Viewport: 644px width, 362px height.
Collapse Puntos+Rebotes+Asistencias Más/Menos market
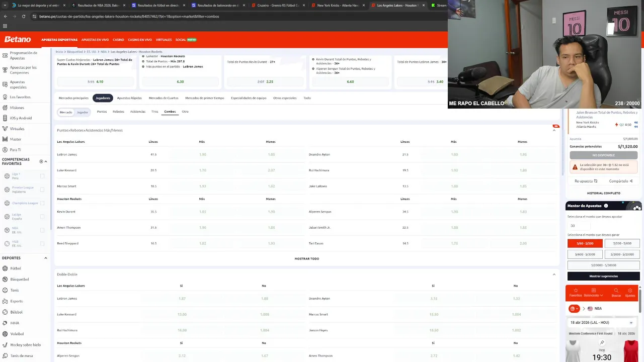pos(554,130)
